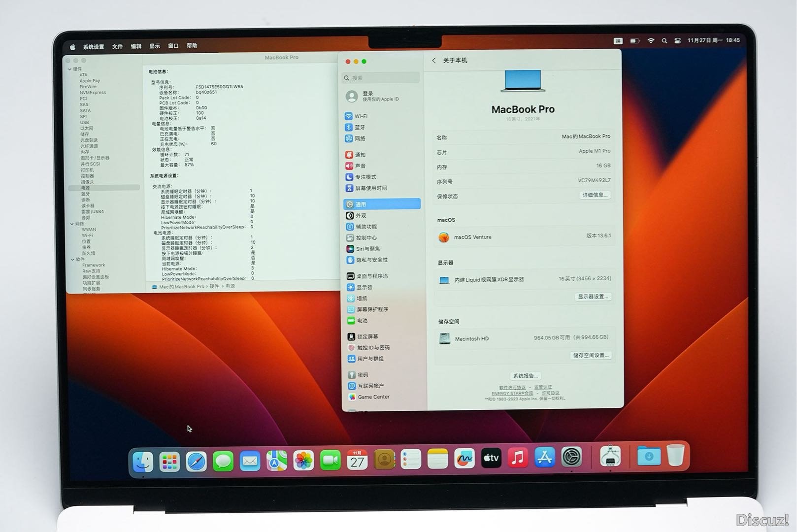Open the Apple menu
This screenshot has width=797, height=532.
(72, 47)
